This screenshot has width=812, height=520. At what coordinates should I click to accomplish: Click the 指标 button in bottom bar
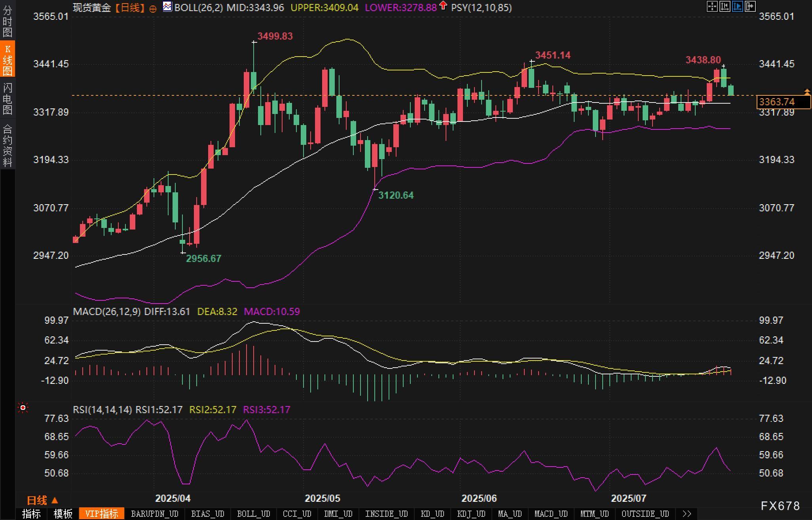click(32, 514)
